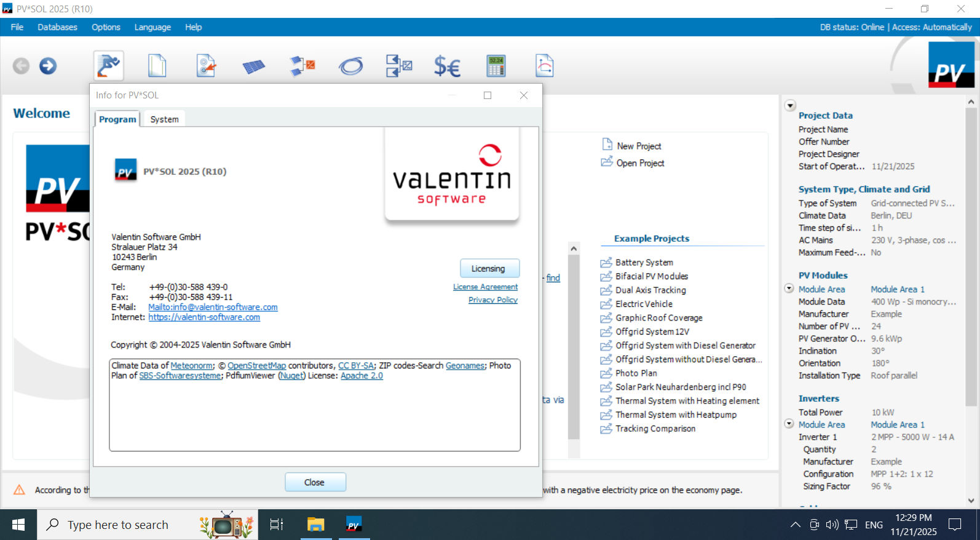980x540 pixels.
Task: Open the Options menu
Action: tap(106, 27)
